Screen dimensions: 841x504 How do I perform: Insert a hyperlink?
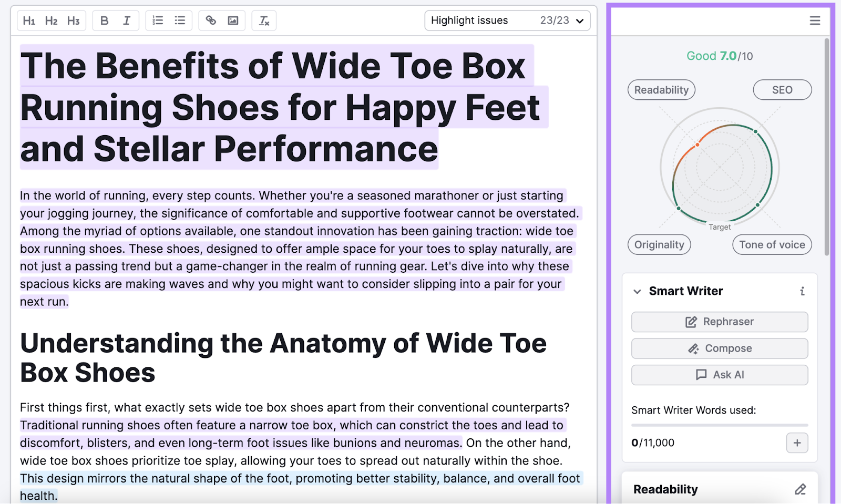[x=211, y=20]
